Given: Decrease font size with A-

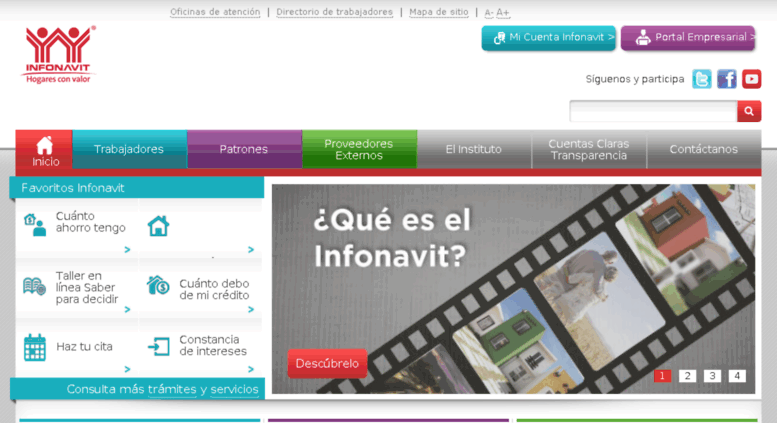Looking at the screenshot, I should tap(489, 12).
